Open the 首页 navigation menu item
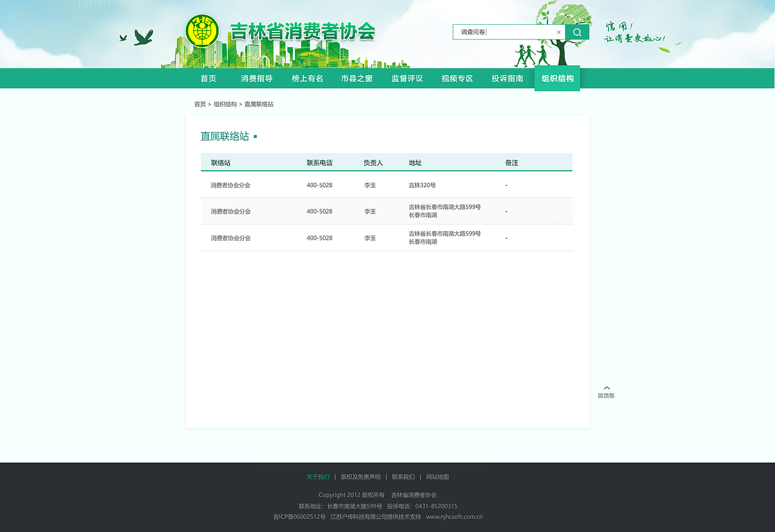The image size is (775, 532). point(208,78)
